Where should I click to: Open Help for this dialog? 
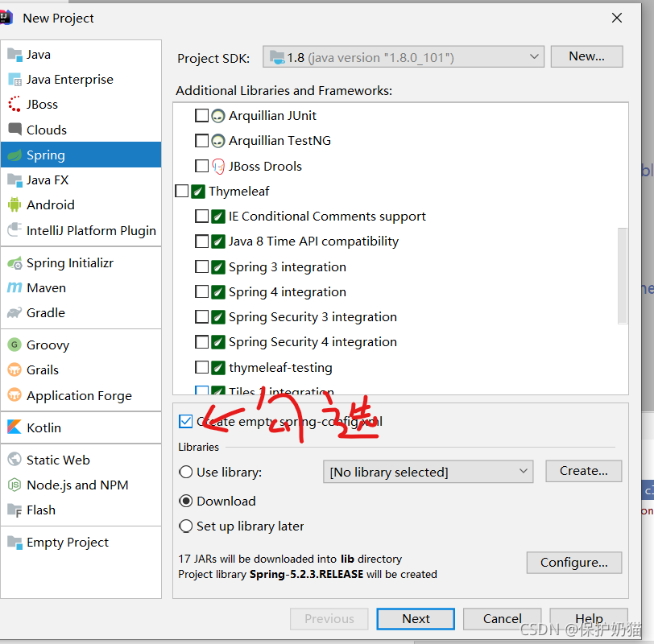tap(589, 619)
